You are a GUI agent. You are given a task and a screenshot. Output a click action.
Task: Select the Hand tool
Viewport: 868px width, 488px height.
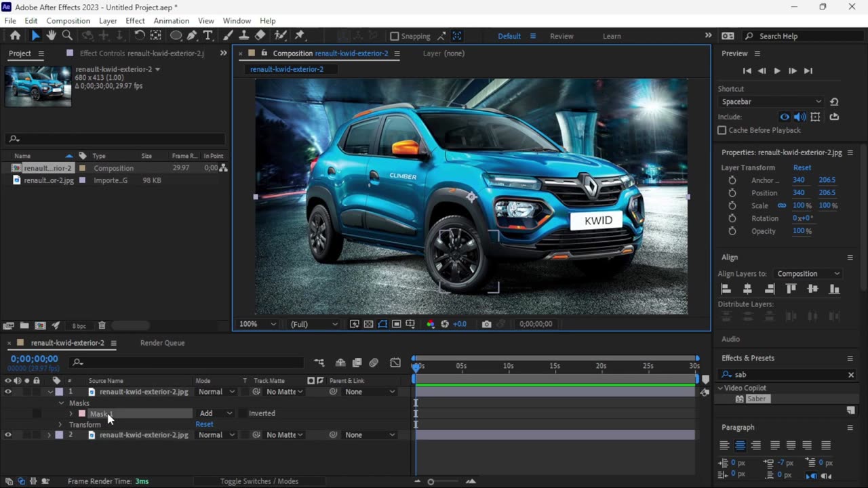[x=51, y=36]
